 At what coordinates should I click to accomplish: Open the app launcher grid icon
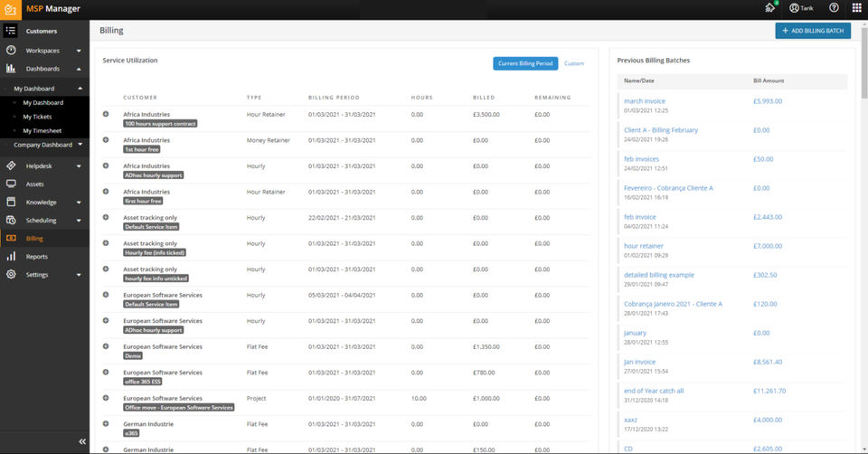tap(856, 8)
